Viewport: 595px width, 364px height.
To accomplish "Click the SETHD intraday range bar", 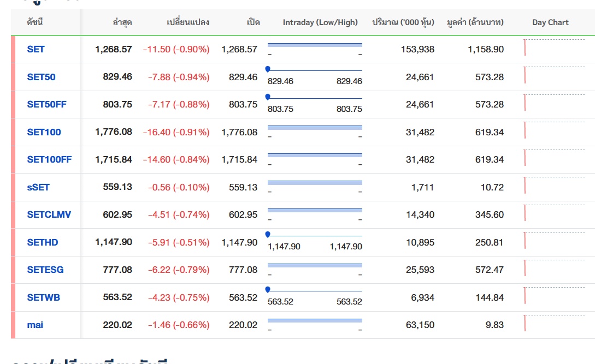I will pos(315,236).
